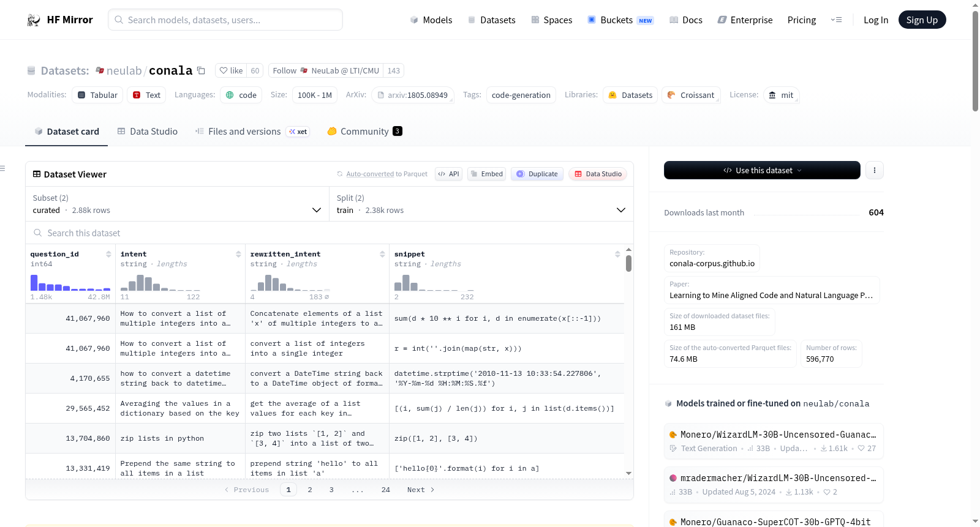The image size is (980, 527).
Task: Select the 100K - 1M size tag
Action: pos(315,95)
